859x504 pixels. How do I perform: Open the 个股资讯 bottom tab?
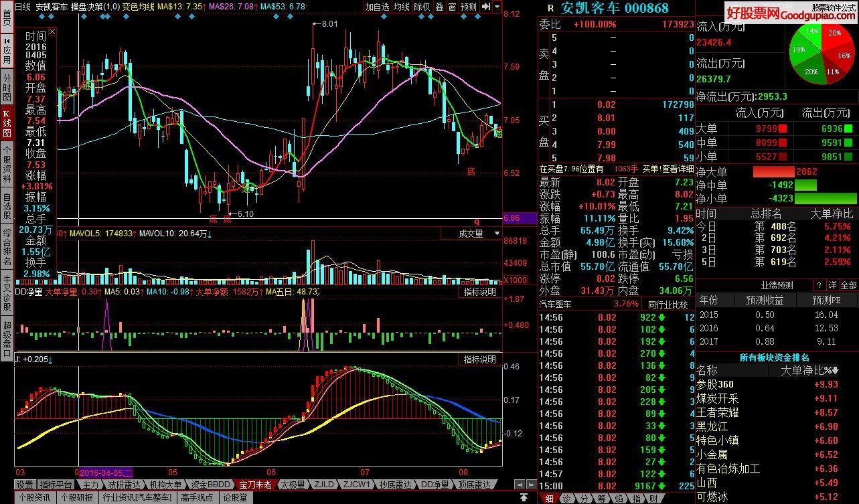coord(35,498)
